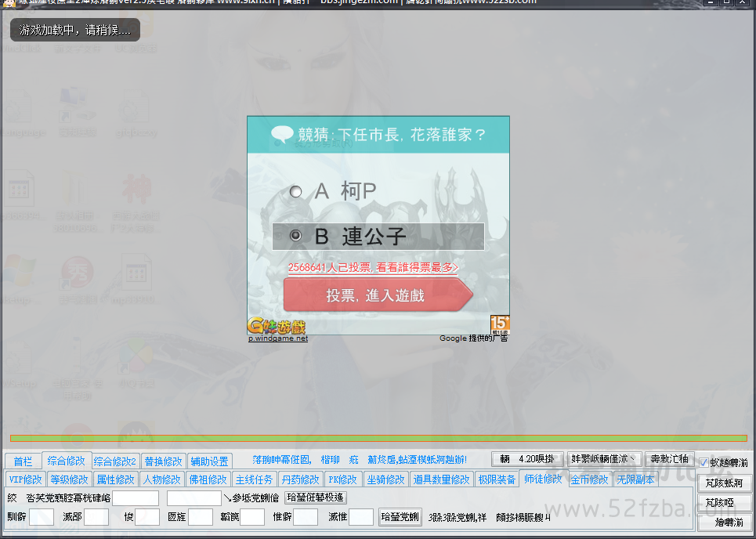Switch to the 综合修改 tab
Viewport: 756px width, 539px height.
point(66,461)
